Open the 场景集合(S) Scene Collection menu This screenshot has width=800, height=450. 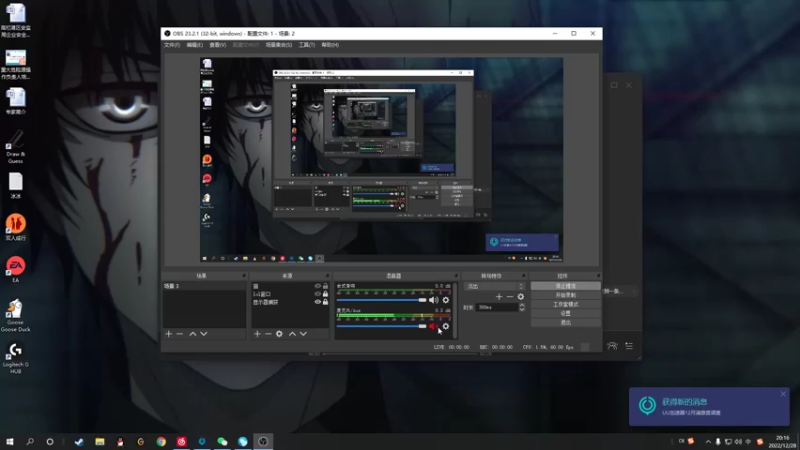coord(279,45)
